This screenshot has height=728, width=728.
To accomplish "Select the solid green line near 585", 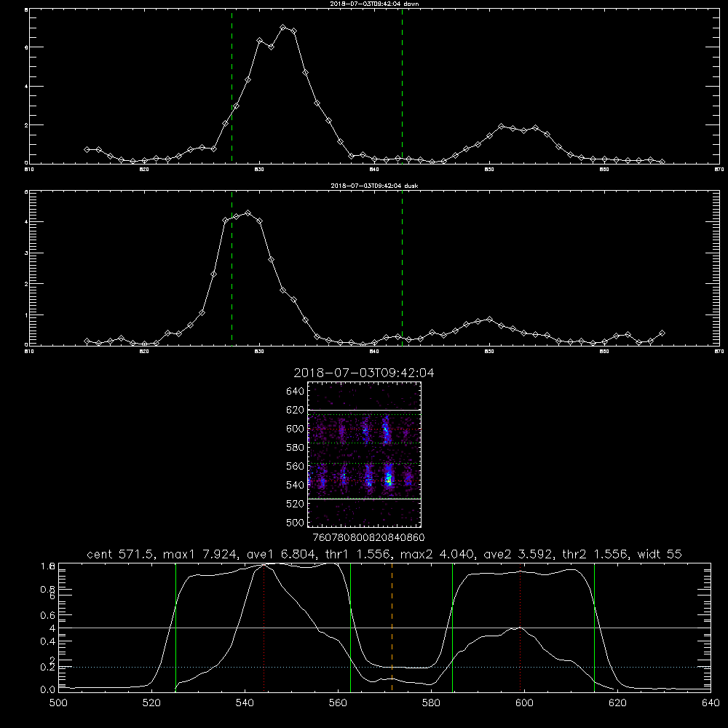I will coord(452,628).
